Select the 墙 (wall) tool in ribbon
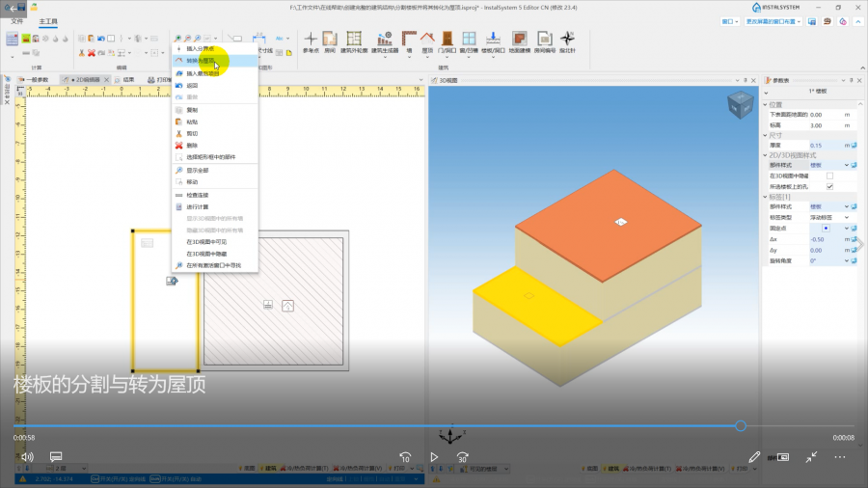Screen dimensions: 868x488 coord(408,41)
